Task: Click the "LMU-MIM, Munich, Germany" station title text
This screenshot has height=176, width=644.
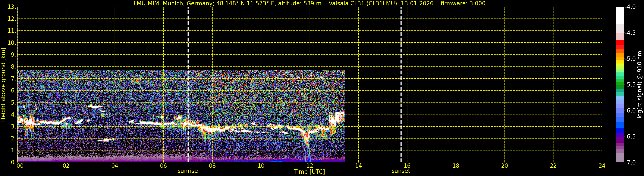Action: (173, 3)
